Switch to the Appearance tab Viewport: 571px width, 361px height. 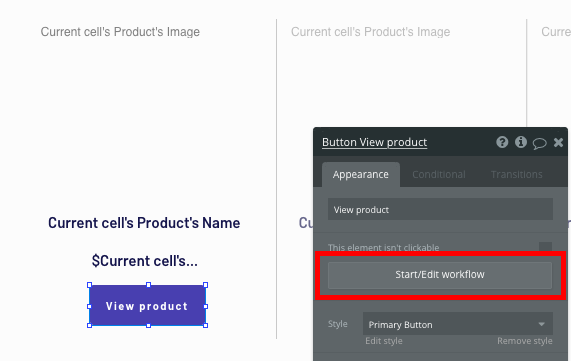(361, 174)
